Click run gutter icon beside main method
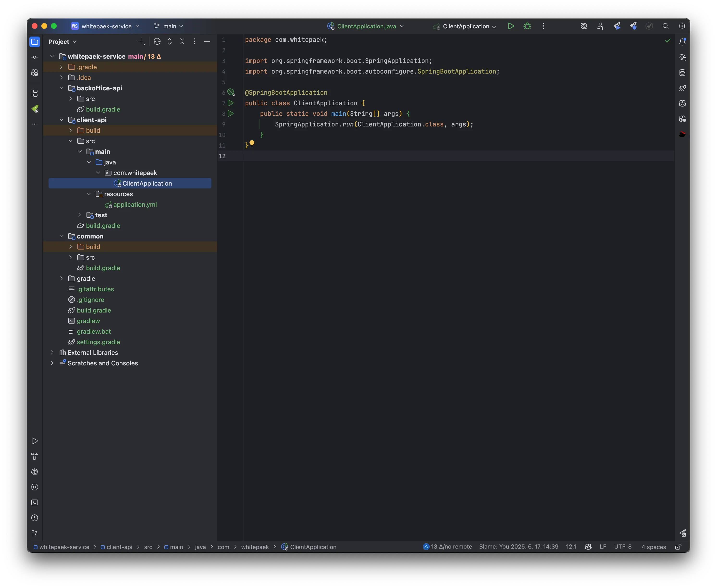Viewport: 717px width, 588px height. coord(230,113)
